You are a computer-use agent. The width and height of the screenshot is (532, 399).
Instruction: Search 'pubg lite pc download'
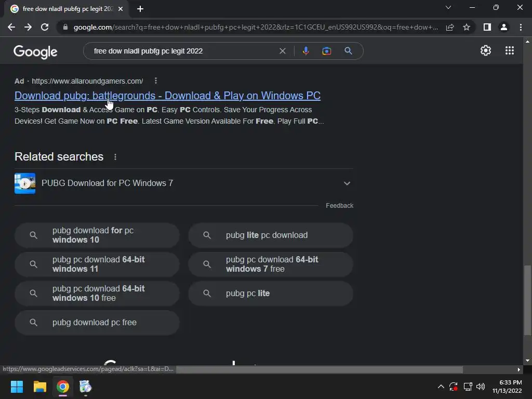click(271, 235)
